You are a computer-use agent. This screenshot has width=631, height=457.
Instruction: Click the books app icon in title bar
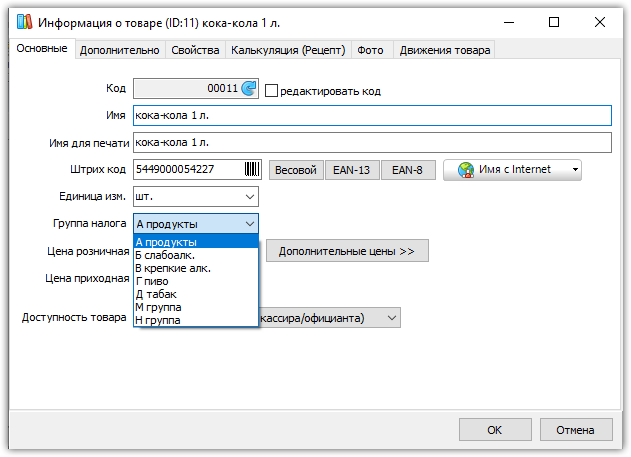point(25,22)
